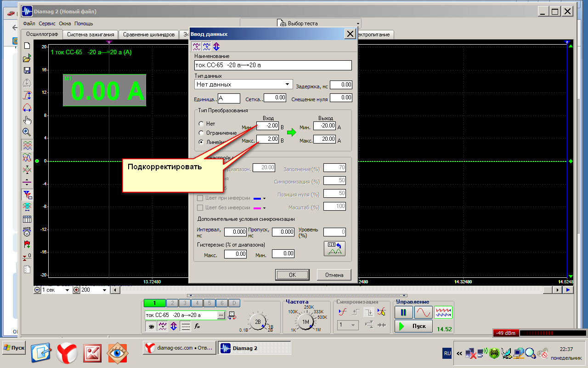Click the sine wave mode button
The height and width of the screenshot is (368, 588).
(423, 313)
